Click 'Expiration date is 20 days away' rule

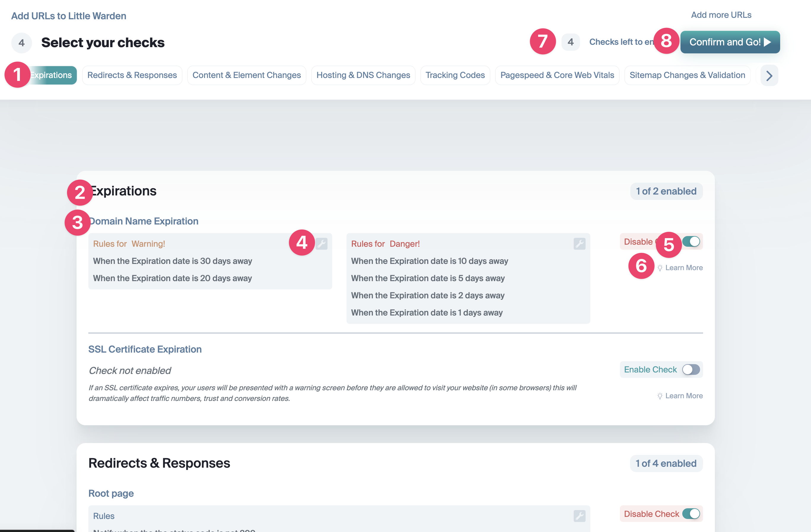(172, 278)
